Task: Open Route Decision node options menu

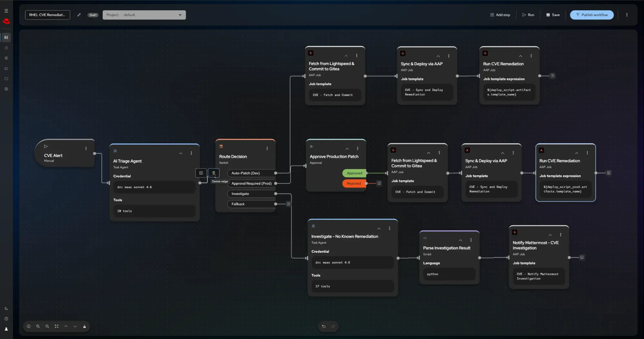Action: (267, 149)
